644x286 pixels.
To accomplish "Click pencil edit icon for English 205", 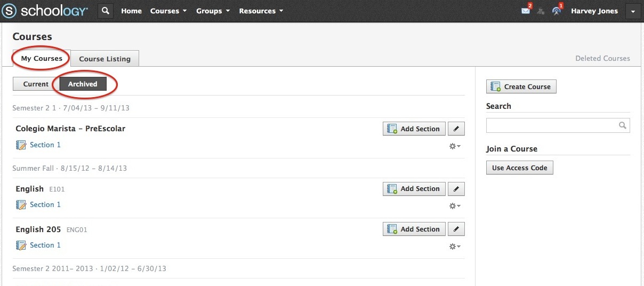I will tap(456, 229).
